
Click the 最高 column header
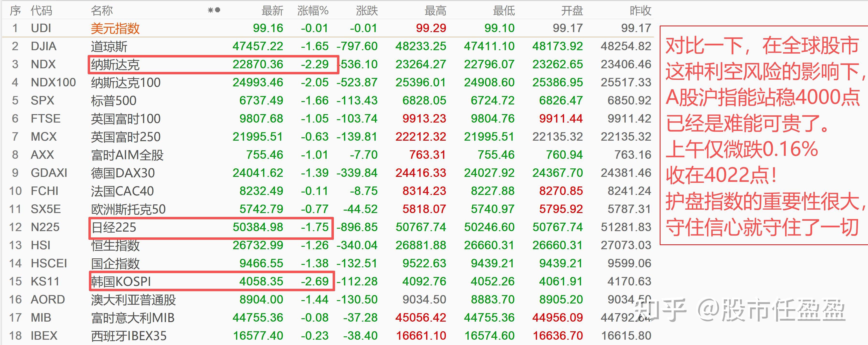pyautogui.click(x=435, y=11)
